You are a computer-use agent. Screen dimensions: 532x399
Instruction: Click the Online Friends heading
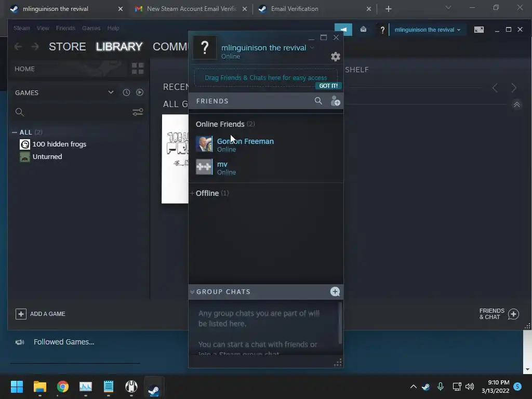point(220,124)
